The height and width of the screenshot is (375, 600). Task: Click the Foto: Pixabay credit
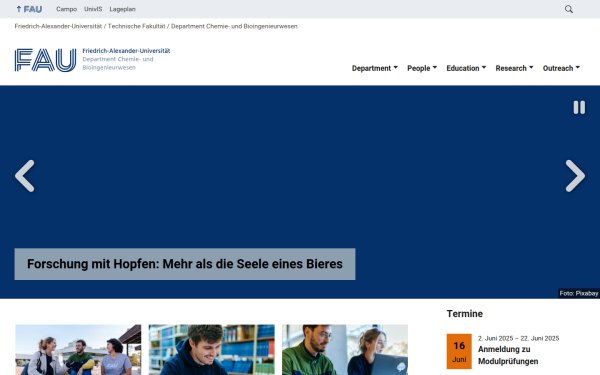tap(579, 293)
